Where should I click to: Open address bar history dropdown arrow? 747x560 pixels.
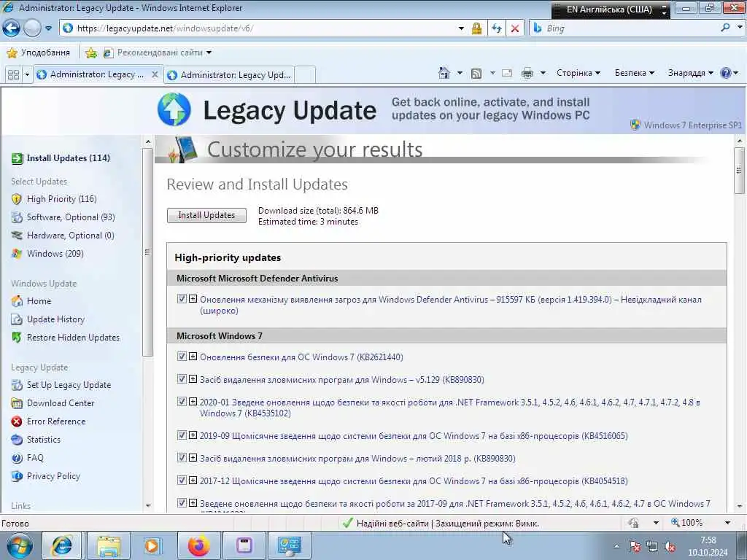(461, 28)
